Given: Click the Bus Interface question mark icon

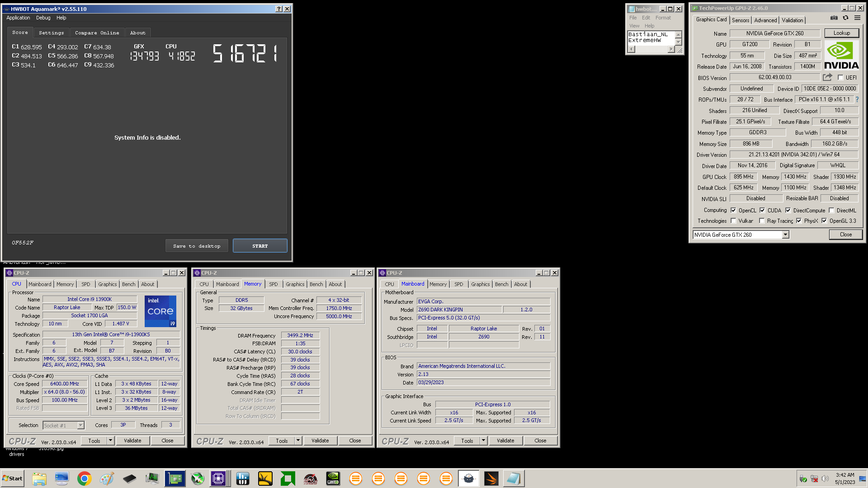Looking at the screenshot, I should pos(857,99).
